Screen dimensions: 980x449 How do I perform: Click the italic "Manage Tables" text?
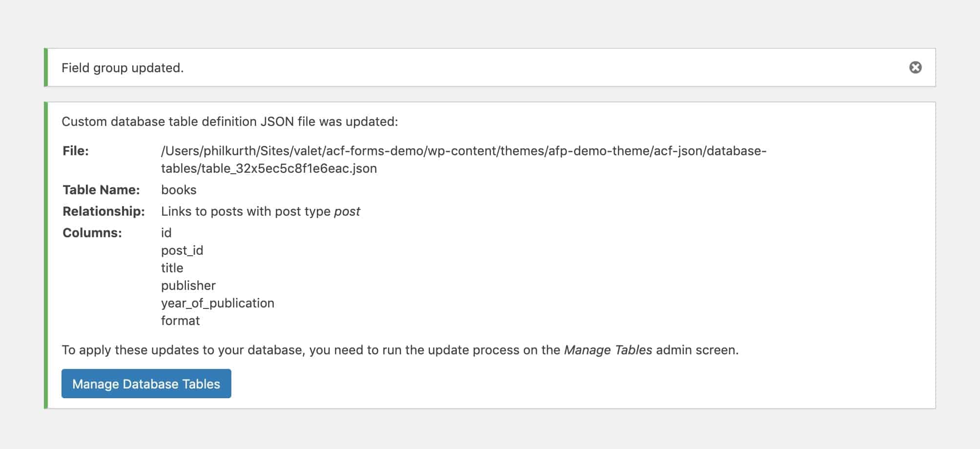coord(608,350)
